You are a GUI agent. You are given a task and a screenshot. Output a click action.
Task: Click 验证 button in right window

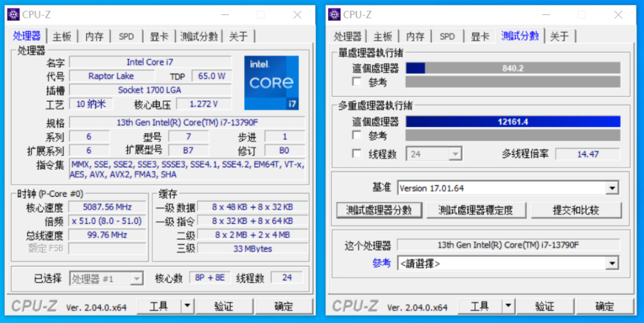pos(546,306)
